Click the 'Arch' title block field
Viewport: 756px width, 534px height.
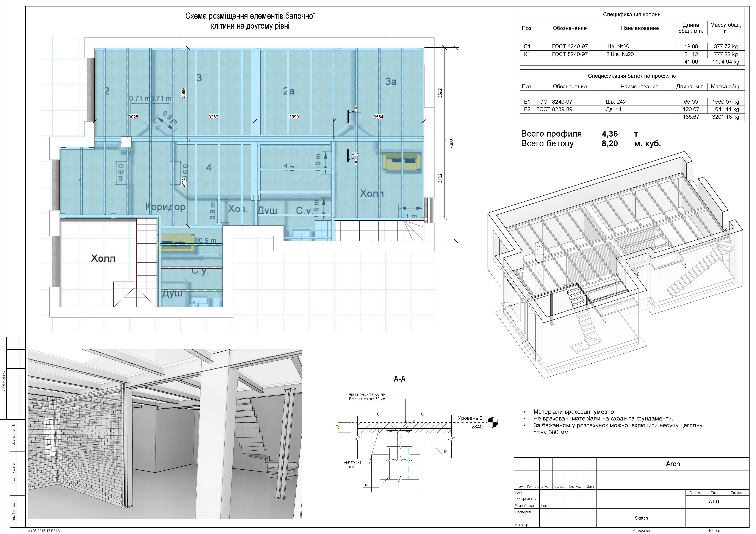tap(673, 464)
